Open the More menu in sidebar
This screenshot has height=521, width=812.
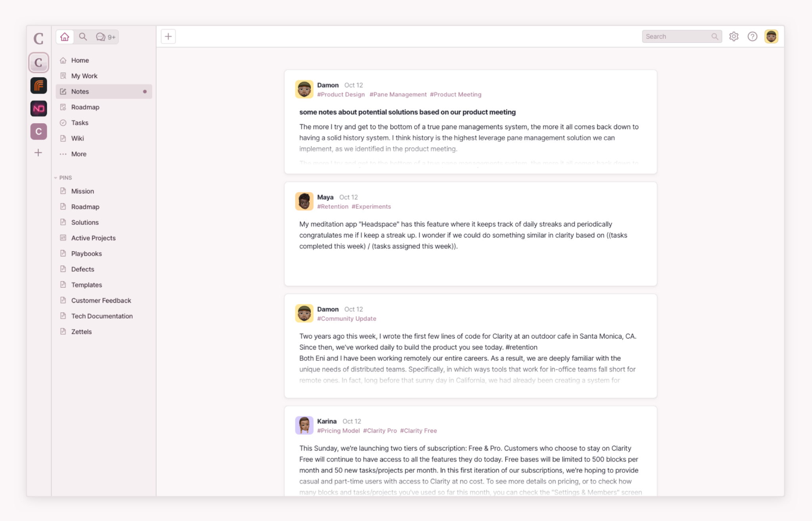79,154
